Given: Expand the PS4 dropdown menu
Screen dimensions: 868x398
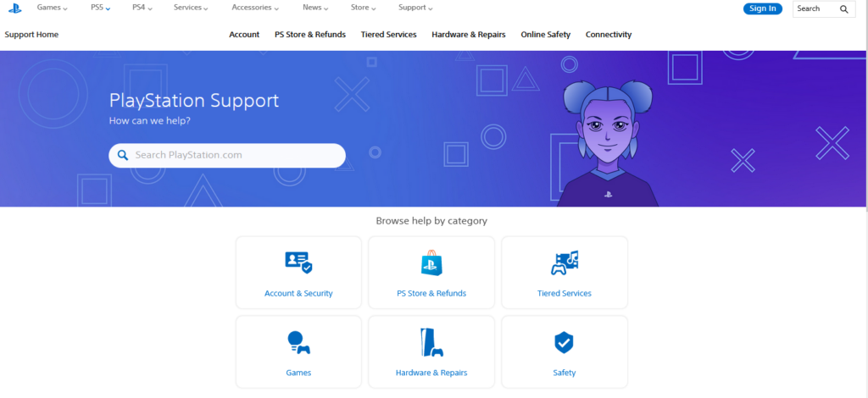Looking at the screenshot, I should 142,8.
